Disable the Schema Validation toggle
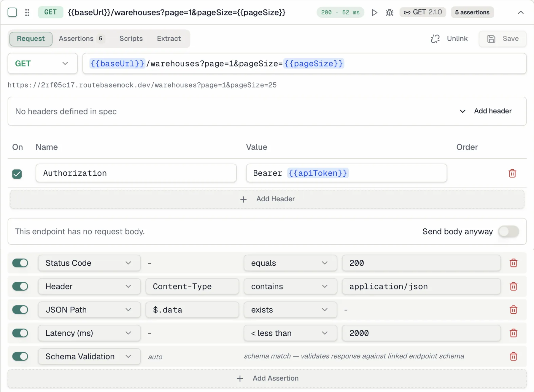 [20, 356]
